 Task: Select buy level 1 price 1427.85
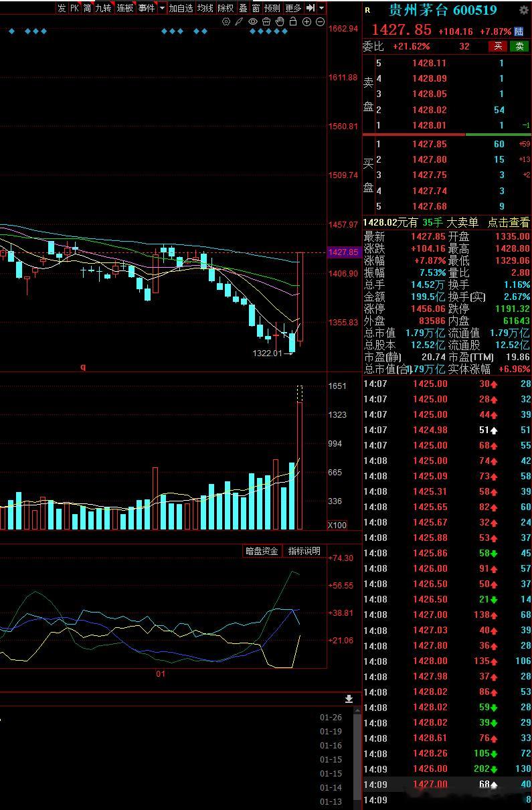(429, 144)
